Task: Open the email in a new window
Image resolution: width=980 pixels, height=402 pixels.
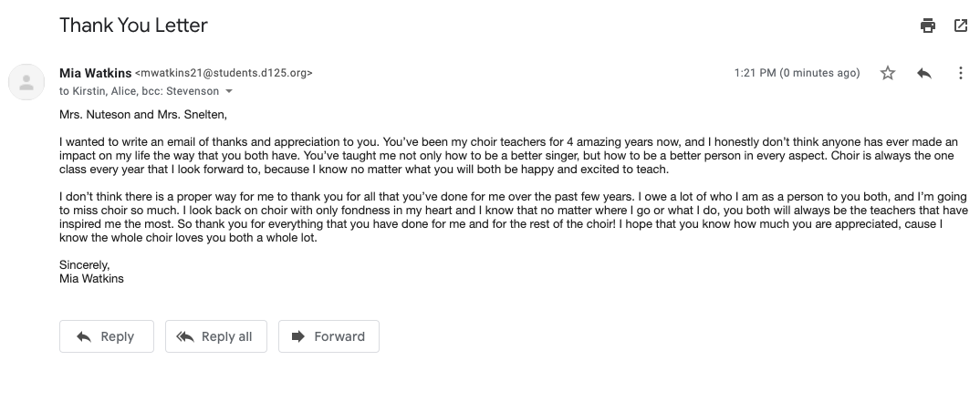Action: pos(961,26)
